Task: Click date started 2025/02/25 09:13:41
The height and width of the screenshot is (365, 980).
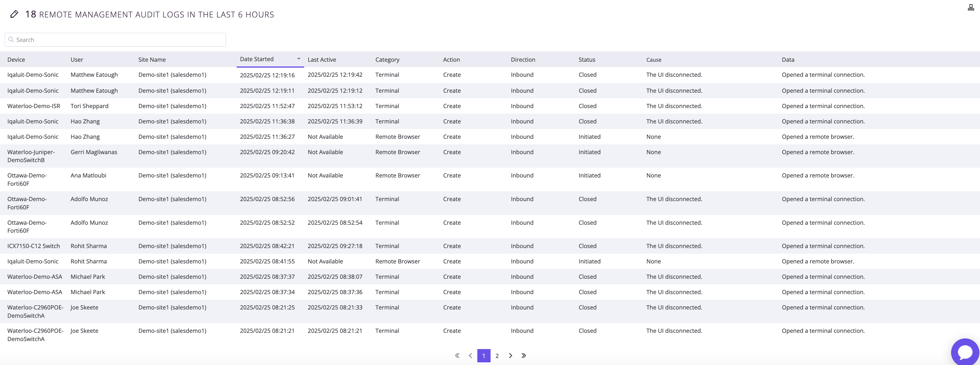Action: click(268, 175)
